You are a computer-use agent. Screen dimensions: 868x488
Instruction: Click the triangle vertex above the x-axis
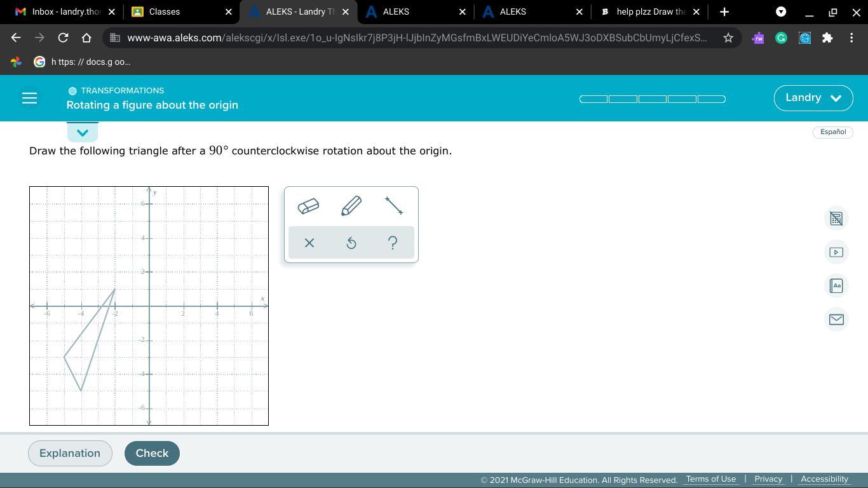[x=115, y=289]
